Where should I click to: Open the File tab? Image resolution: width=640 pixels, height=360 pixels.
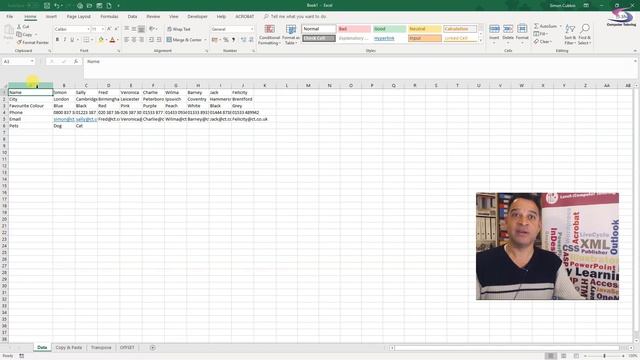9,17
